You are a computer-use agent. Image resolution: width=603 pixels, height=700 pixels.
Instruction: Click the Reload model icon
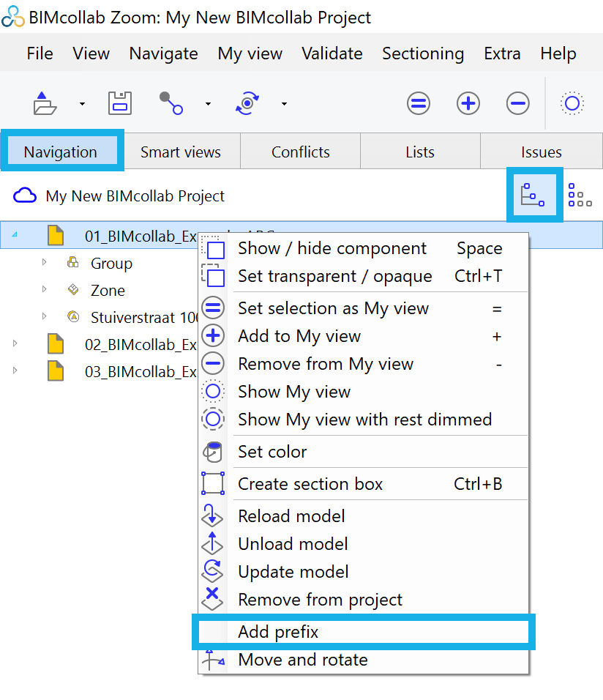tap(212, 515)
